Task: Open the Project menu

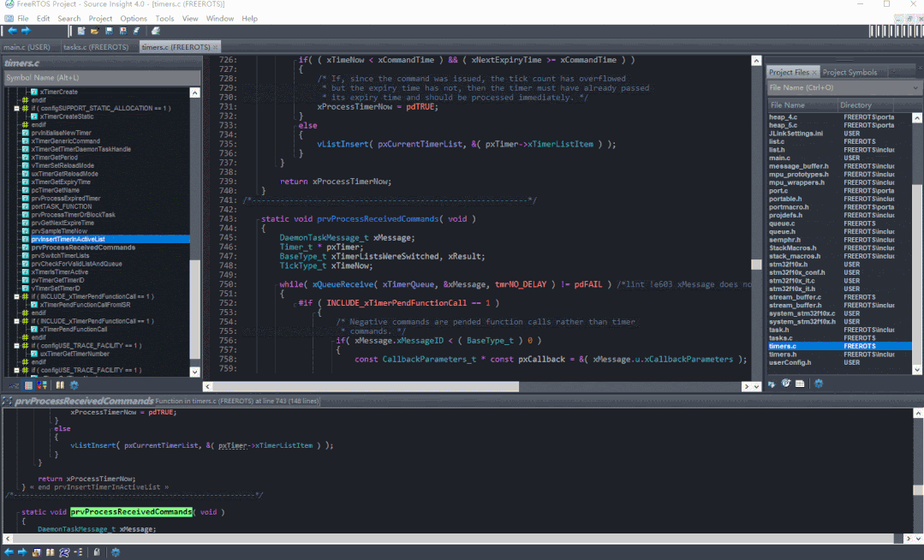Action: pos(100,18)
